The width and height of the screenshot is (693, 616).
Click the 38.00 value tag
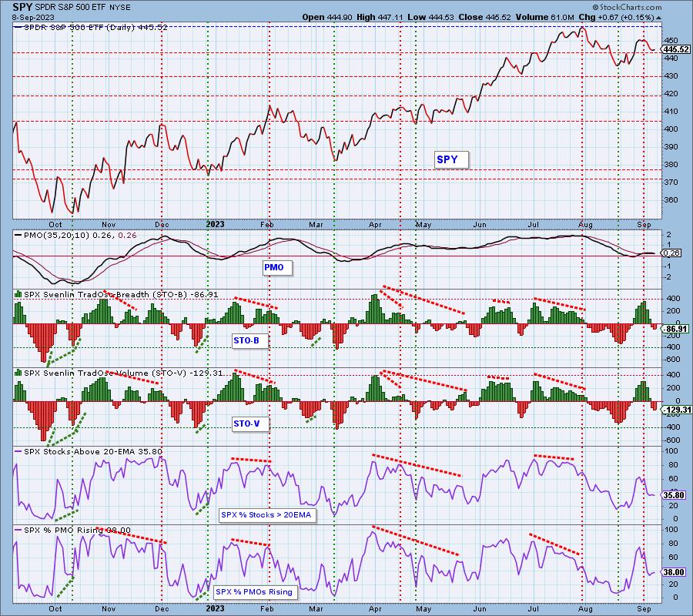click(674, 572)
